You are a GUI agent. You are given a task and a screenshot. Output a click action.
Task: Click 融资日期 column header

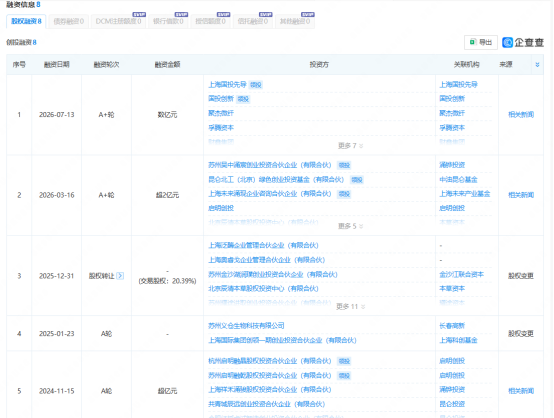coord(57,64)
